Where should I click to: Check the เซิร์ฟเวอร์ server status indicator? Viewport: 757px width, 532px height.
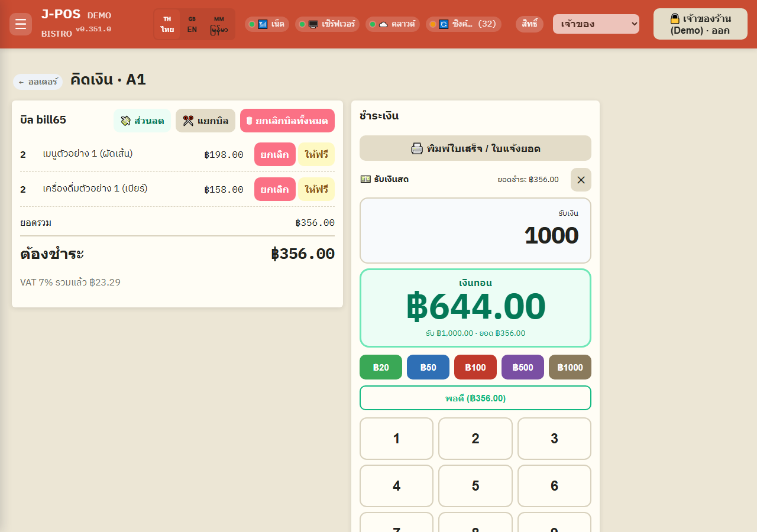tap(327, 24)
